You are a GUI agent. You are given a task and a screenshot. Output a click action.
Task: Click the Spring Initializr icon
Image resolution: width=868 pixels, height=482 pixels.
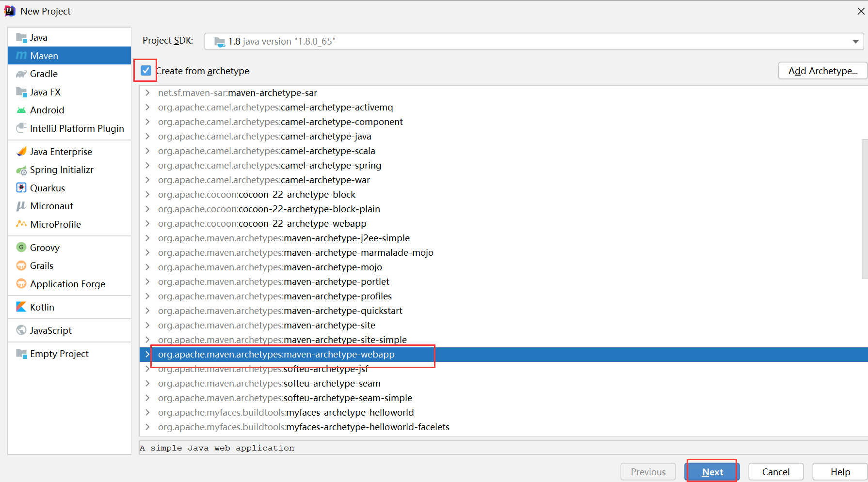[x=21, y=170]
